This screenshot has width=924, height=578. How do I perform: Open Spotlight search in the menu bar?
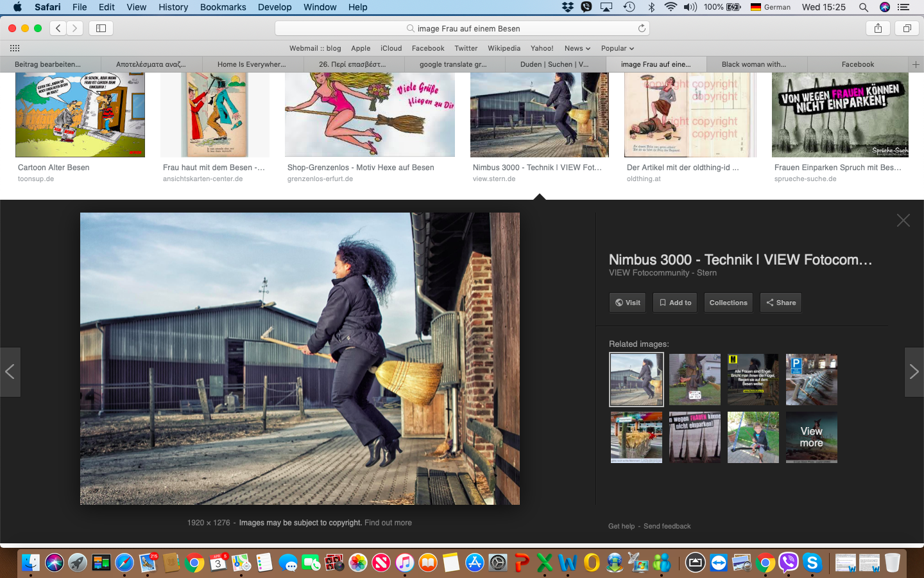click(864, 7)
